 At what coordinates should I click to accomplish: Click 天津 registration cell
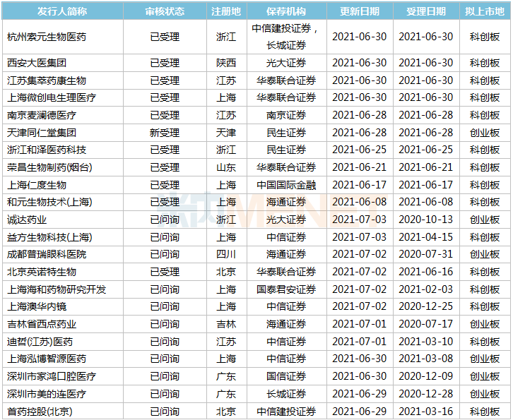(x=226, y=133)
